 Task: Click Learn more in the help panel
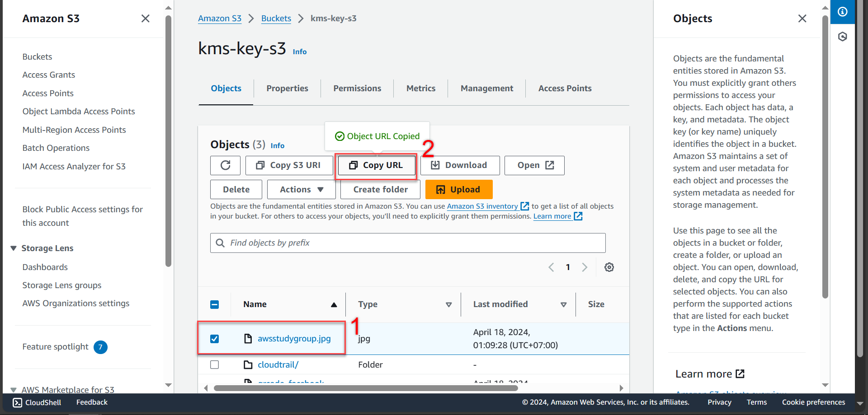point(710,374)
